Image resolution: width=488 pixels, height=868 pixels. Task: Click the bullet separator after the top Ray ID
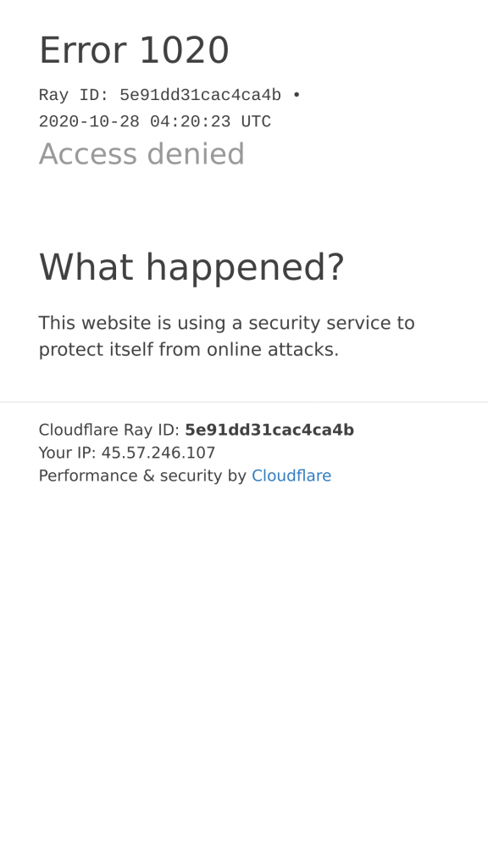click(x=297, y=95)
